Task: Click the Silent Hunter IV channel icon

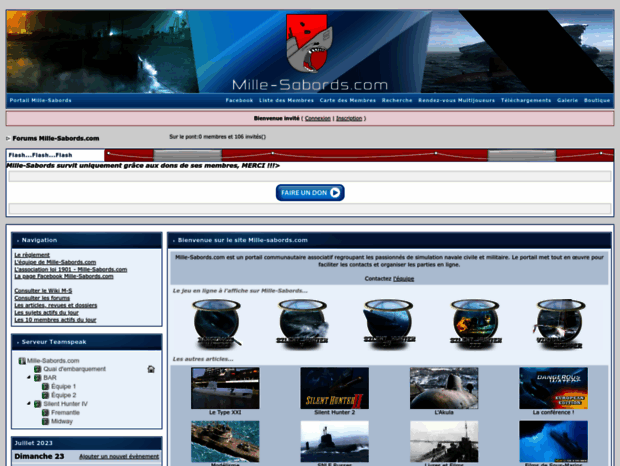Action: 38,404
